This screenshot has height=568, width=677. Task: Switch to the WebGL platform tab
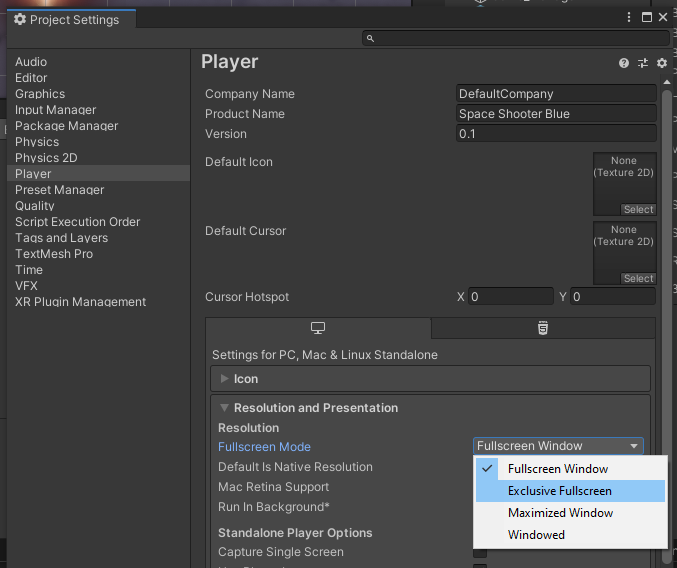[543, 328]
